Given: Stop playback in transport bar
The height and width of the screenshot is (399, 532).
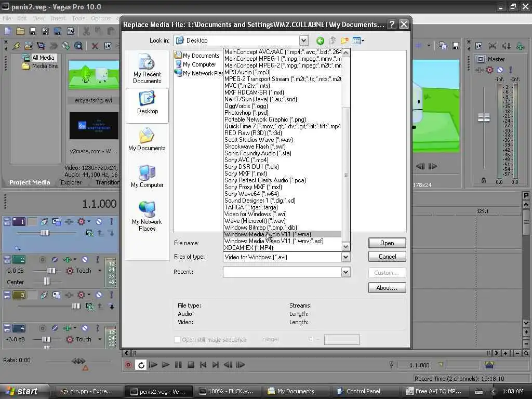Looking at the screenshot, I should pos(191,365).
